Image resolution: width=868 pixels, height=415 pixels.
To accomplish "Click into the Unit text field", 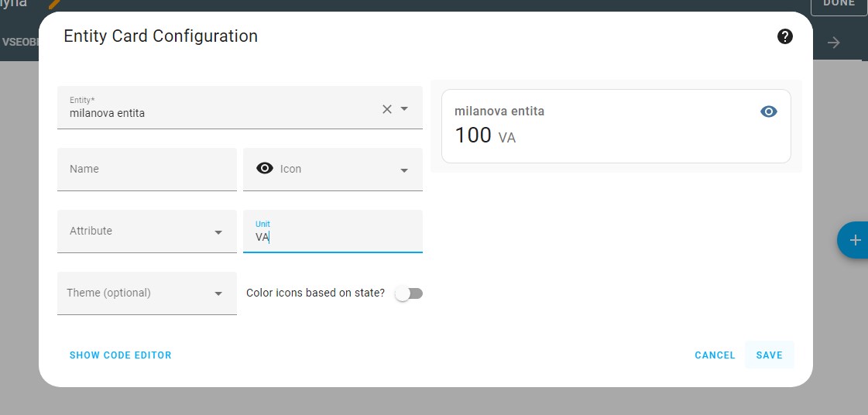I will 333,237.
